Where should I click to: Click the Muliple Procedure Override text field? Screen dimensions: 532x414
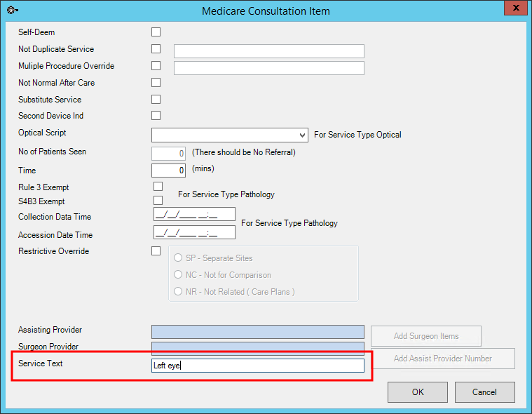tap(269, 68)
